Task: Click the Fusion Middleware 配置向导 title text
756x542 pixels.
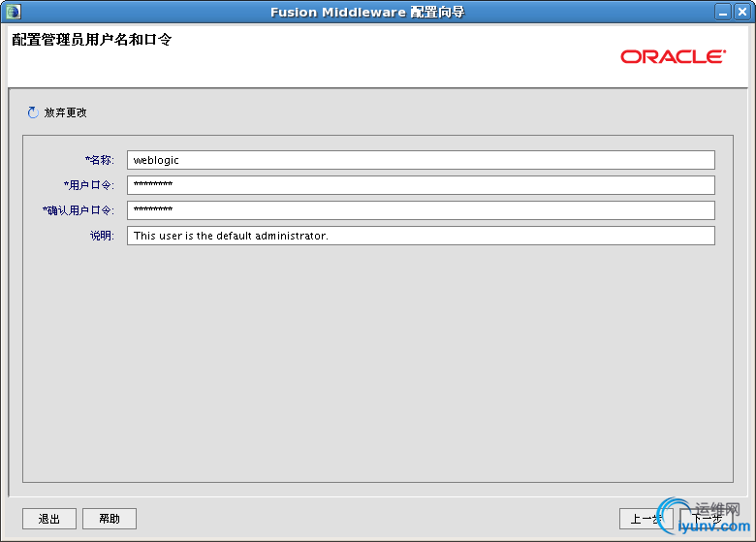Action: click(x=367, y=12)
